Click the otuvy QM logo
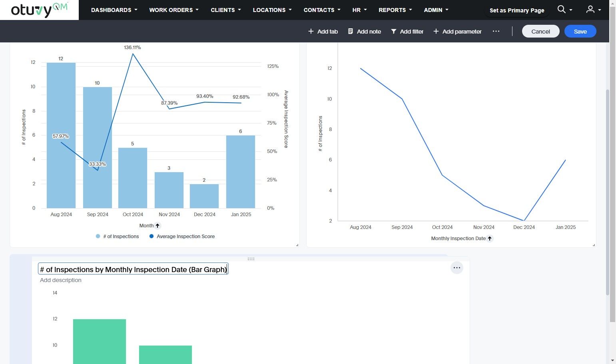 39,10
